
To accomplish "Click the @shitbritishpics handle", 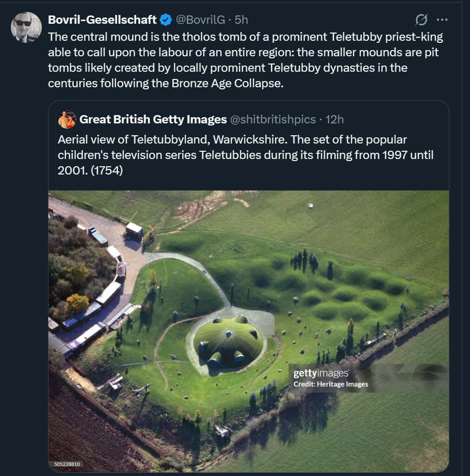I will tap(272, 120).
